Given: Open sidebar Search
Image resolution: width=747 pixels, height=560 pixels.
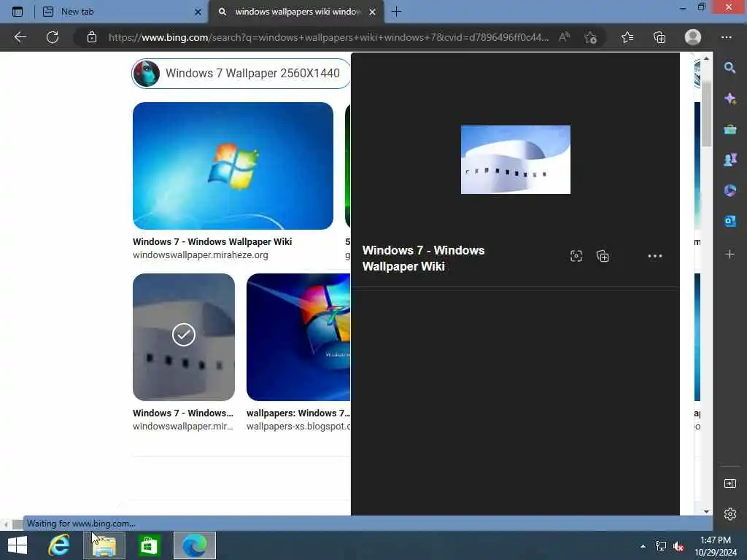Looking at the screenshot, I should point(729,68).
